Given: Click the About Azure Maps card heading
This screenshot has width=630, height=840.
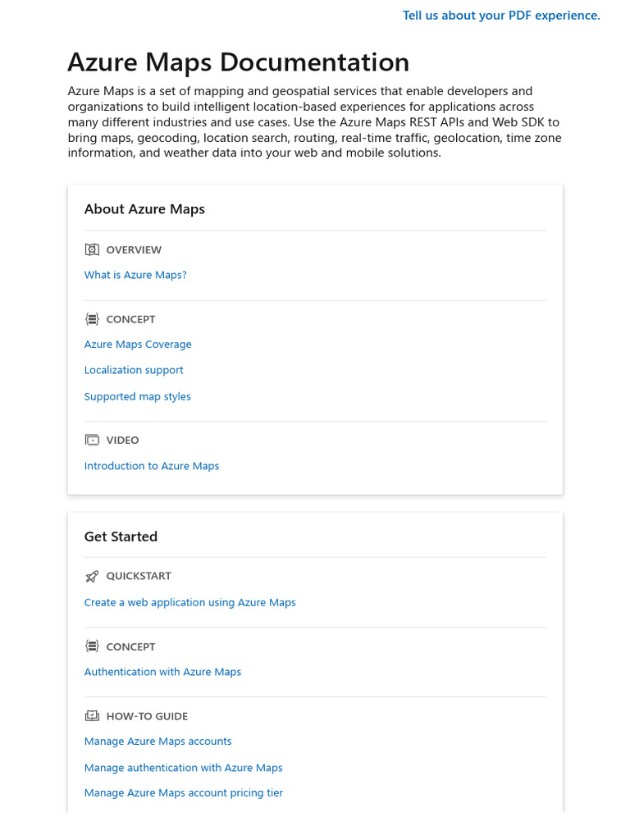Looking at the screenshot, I should 144,209.
